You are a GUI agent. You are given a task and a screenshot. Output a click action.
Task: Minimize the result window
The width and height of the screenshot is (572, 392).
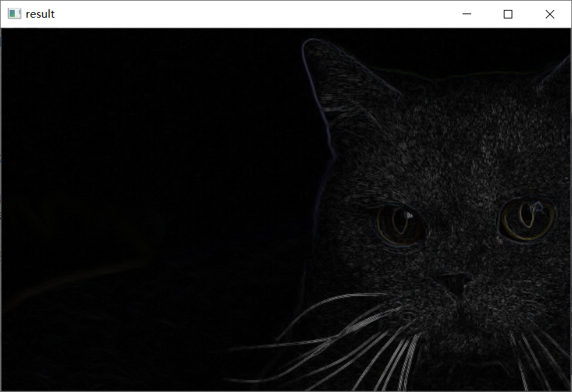(467, 14)
